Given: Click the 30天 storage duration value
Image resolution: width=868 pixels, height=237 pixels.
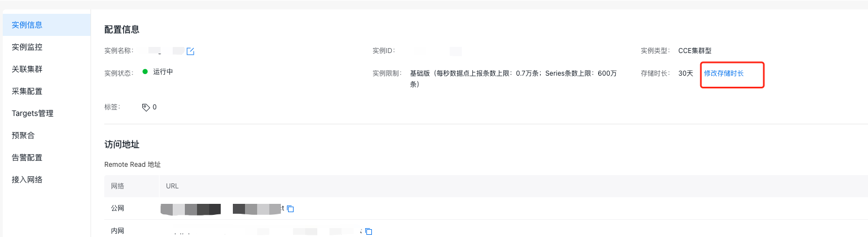Looking at the screenshot, I should (x=685, y=73).
